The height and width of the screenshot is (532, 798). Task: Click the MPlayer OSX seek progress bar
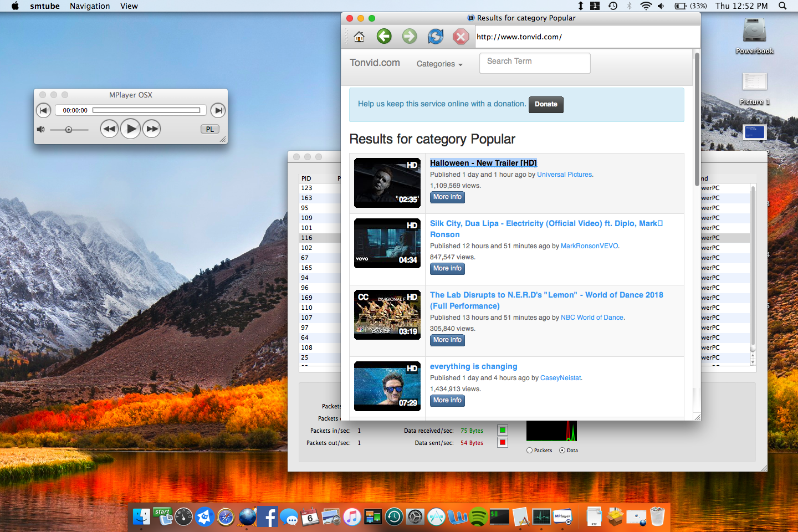[146, 110]
